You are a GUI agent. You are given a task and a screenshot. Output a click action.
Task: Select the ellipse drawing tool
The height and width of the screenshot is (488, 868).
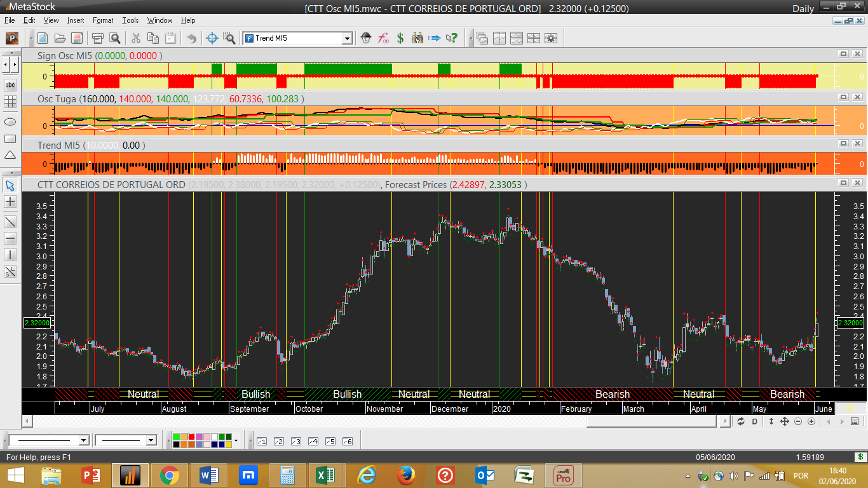click(10, 121)
